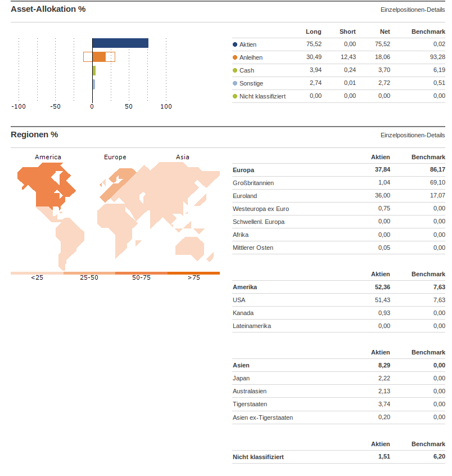Select the orange Anleihen bar in the chart

click(x=99, y=57)
